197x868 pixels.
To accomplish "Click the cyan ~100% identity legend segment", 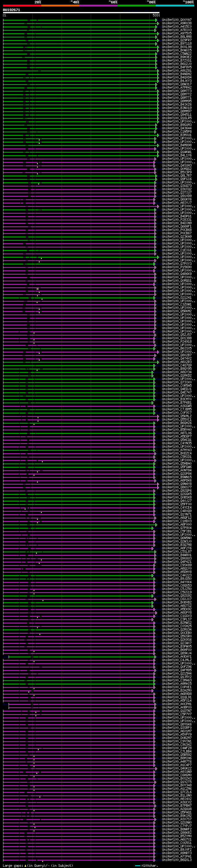I will [x=175, y=6].
